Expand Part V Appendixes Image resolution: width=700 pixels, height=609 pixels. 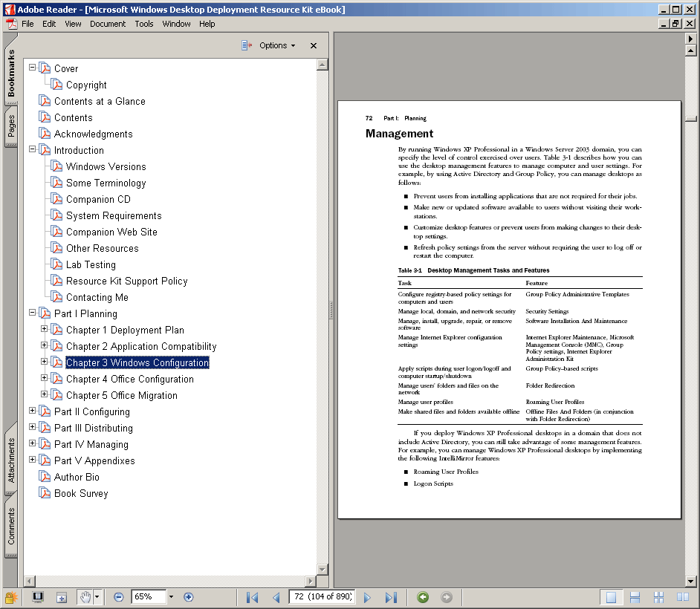[x=32, y=460]
